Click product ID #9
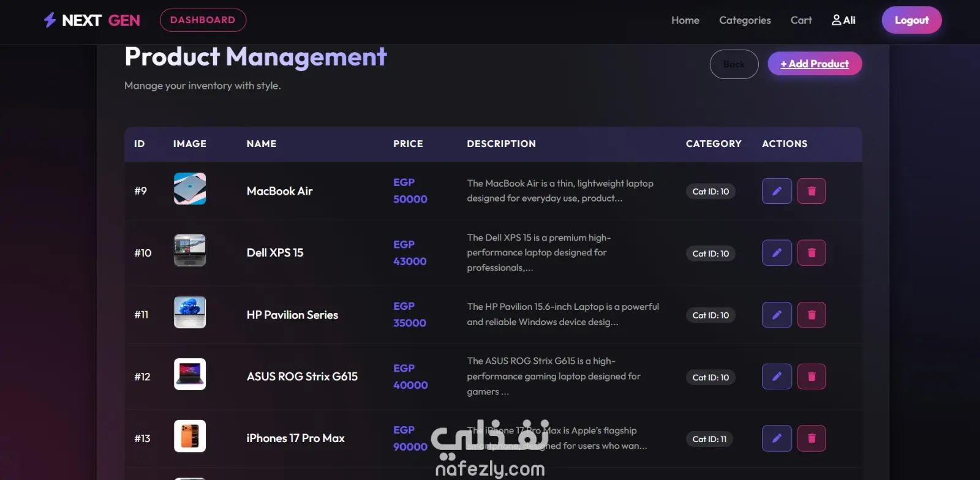 coord(141,191)
